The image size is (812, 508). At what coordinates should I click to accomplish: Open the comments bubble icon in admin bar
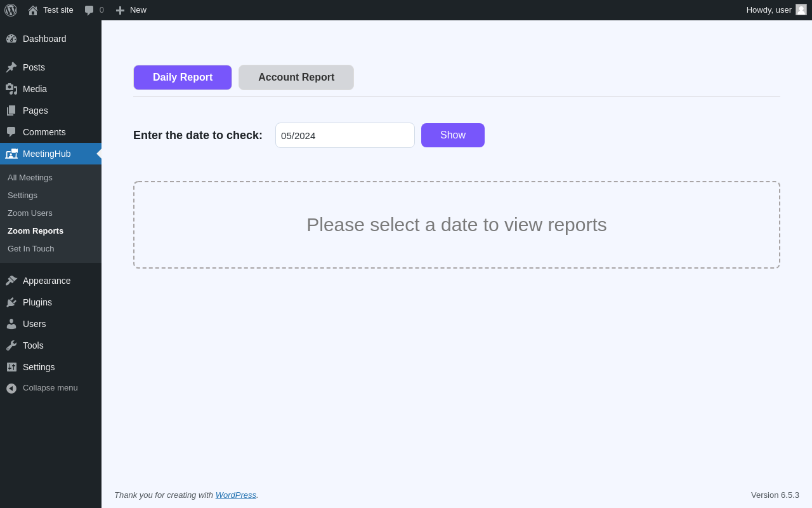pos(89,10)
